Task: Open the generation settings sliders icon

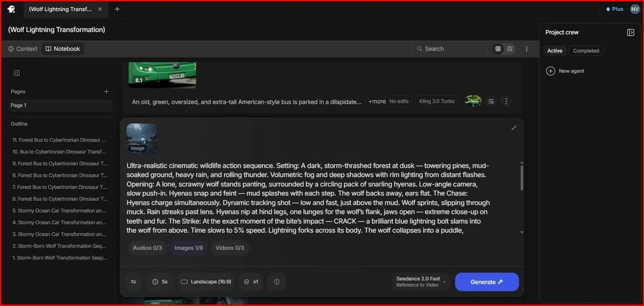Action: coord(133,282)
